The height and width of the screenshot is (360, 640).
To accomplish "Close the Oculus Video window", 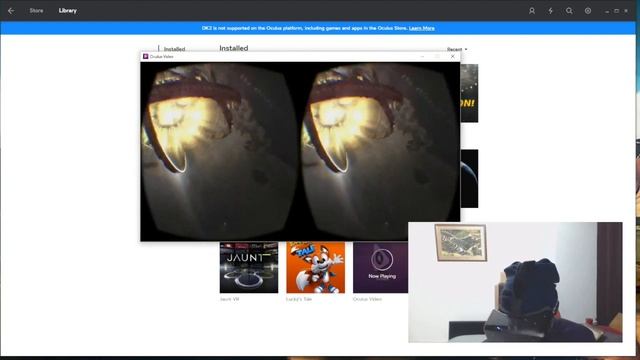I will pyautogui.click(x=452, y=56).
